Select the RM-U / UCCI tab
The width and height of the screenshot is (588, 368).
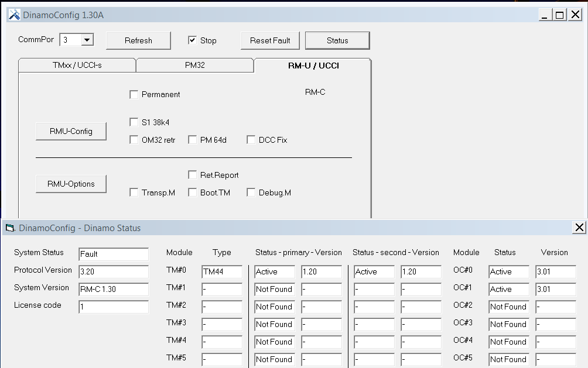pyautogui.click(x=313, y=66)
